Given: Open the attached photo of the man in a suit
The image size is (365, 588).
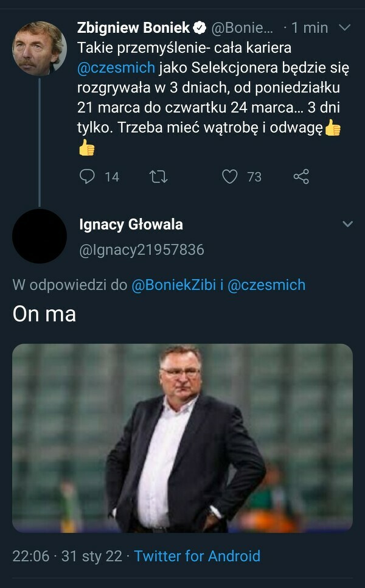Looking at the screenshot, I should [182, 438].
